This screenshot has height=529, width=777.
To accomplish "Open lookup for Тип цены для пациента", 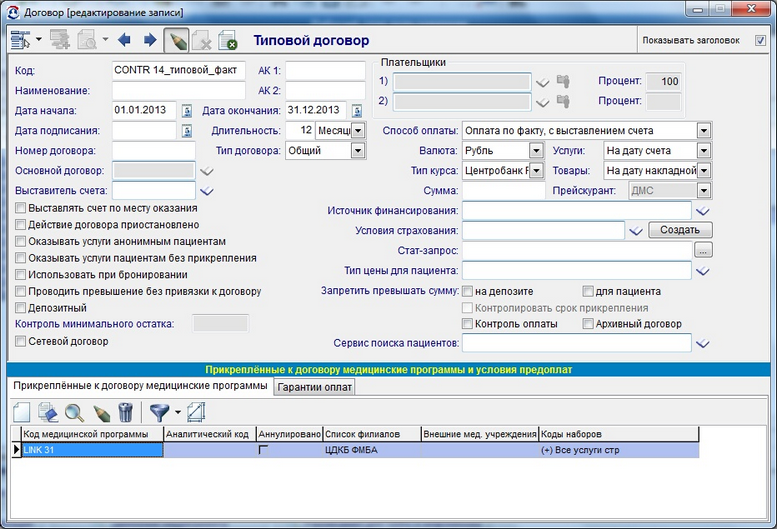I will click(703, 271).
